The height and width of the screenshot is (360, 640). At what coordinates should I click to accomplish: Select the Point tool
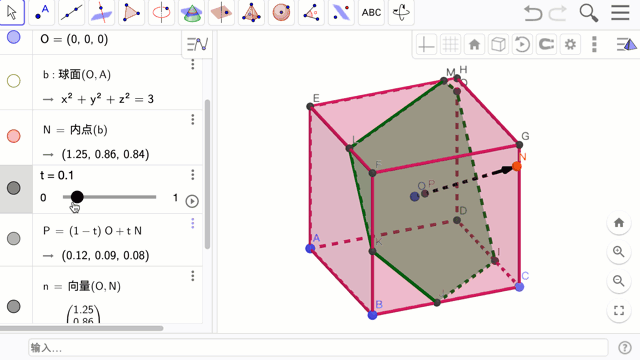[x=42, y=12]
